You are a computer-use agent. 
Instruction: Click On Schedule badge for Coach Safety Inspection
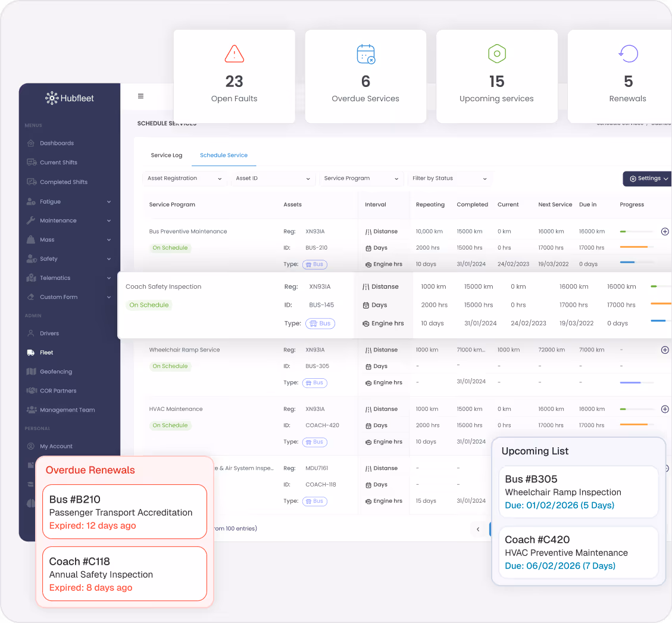pyautogui.click(x=149, y=305)
